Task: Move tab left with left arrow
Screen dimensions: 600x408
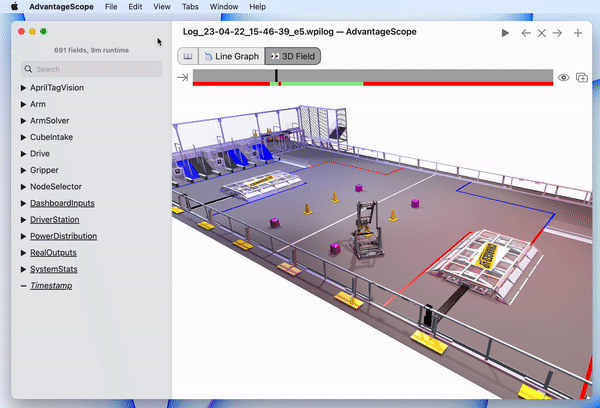Action: 526,33
